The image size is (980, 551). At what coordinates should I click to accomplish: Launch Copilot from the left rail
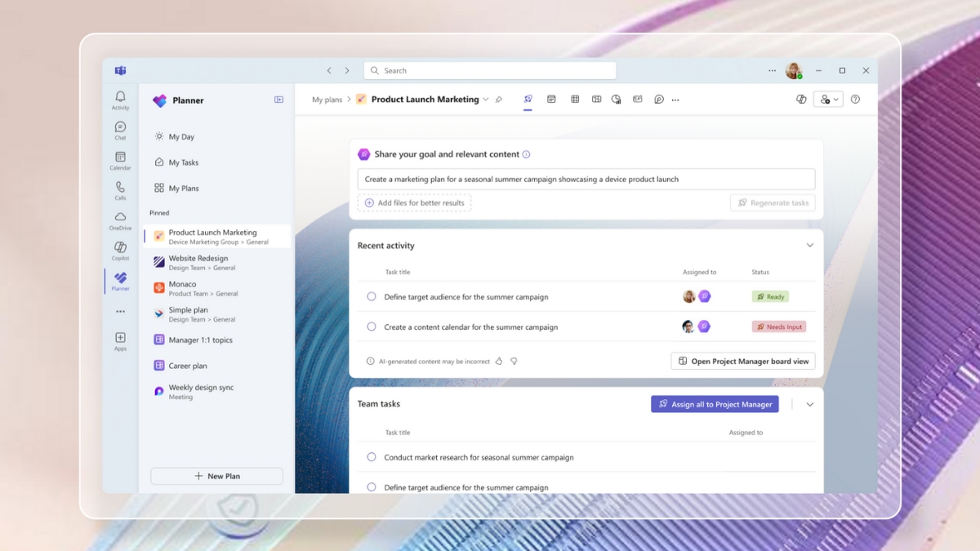coord(120,251)
